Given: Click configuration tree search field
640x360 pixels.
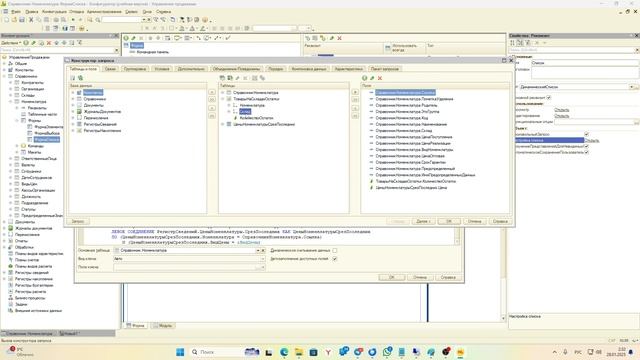Looking at the screenshot, I should [57, 50].
